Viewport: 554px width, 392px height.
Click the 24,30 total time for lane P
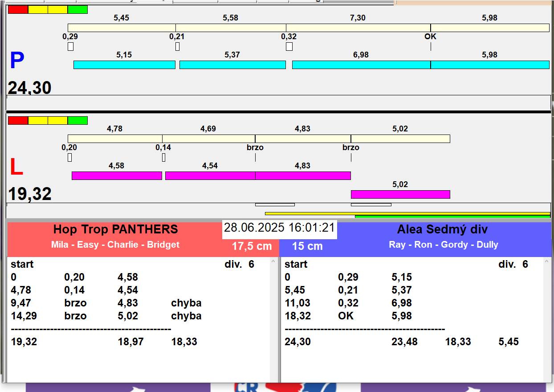30,88
